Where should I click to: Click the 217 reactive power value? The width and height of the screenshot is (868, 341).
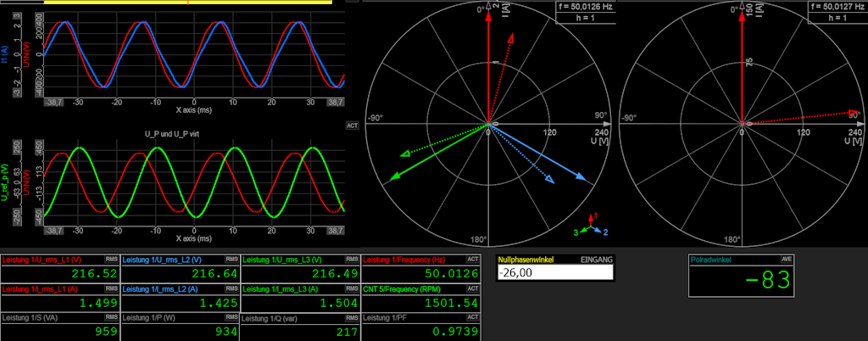(x=346, y=332)
